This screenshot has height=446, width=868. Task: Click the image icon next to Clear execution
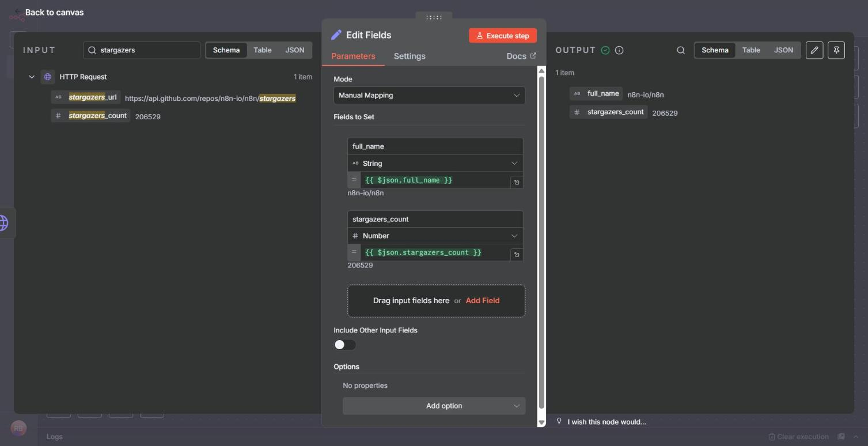[841, 437]
